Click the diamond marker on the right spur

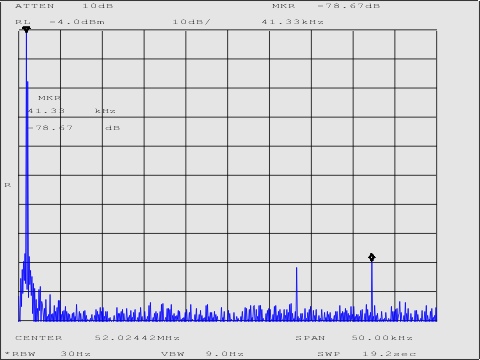[x=372, y=257]
